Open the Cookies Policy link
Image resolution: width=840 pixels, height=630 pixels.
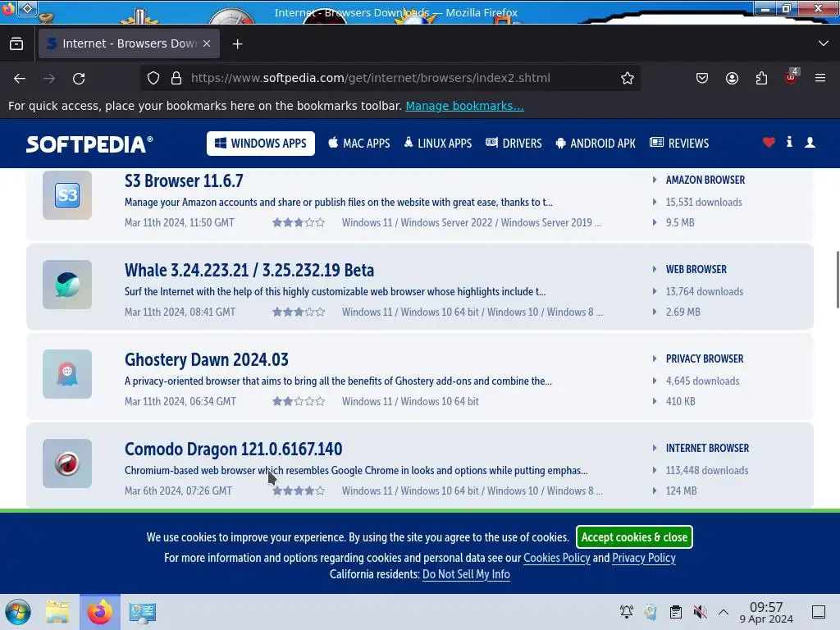tap(557, 558)
